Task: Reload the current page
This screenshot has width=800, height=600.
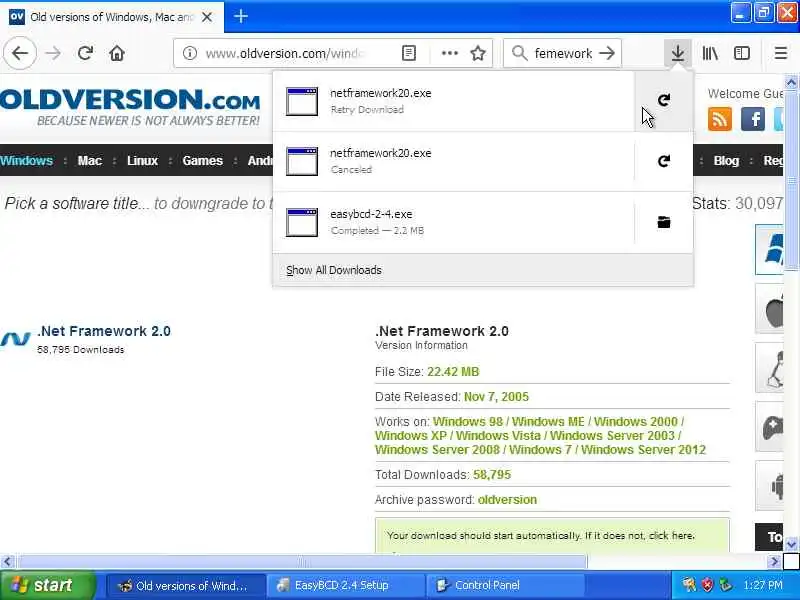Action: tap(85, 53)
